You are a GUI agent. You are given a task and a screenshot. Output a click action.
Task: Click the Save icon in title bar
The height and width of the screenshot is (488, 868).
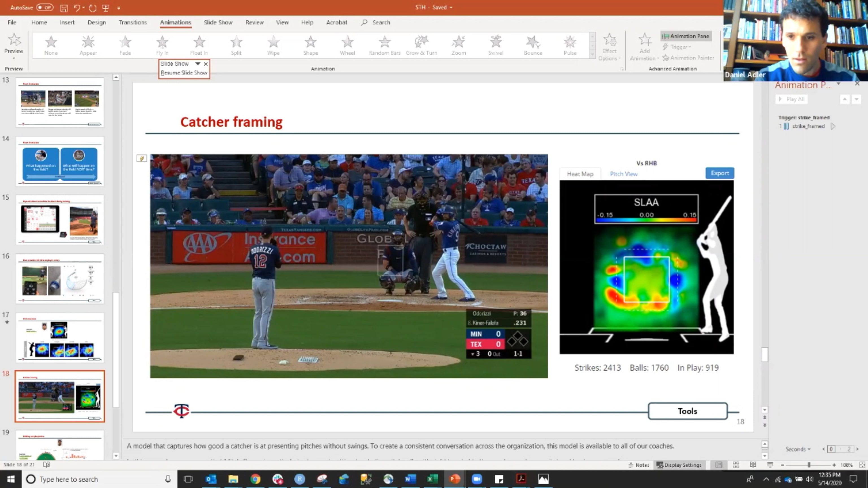(64, 8)
